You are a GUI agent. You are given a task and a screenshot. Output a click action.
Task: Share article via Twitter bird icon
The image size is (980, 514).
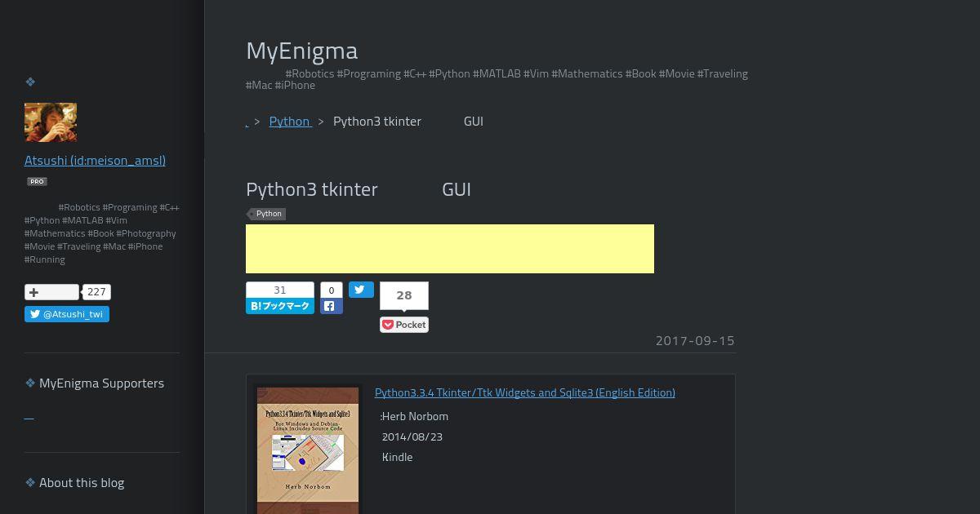click(361, 290)
